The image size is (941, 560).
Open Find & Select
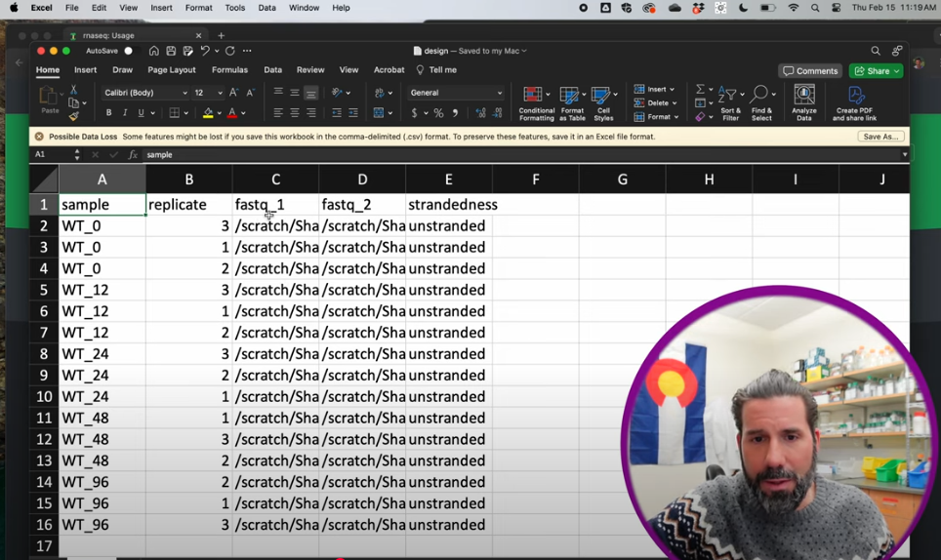pos(761,103)
